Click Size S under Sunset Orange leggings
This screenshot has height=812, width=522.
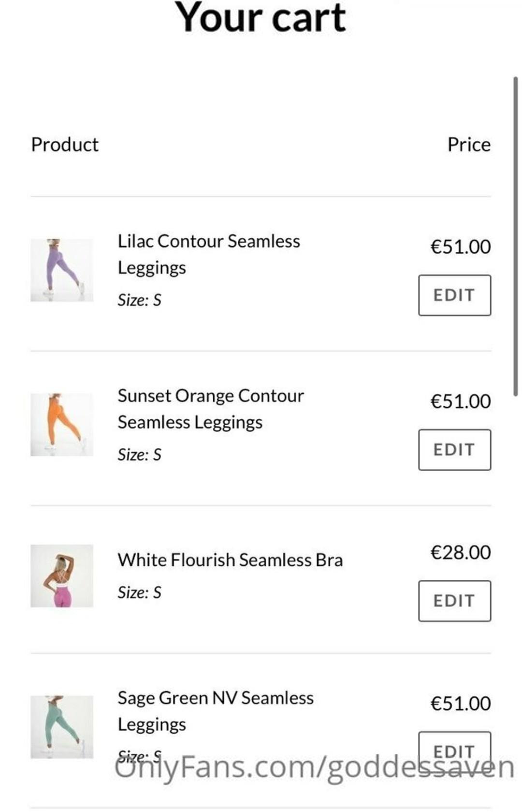coord(139,455)
